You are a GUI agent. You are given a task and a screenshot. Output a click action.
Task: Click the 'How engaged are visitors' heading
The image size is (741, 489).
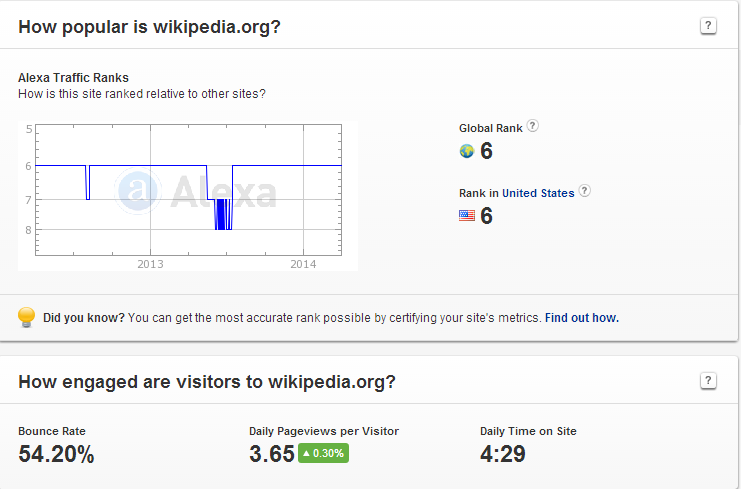[x=207, y=382]
